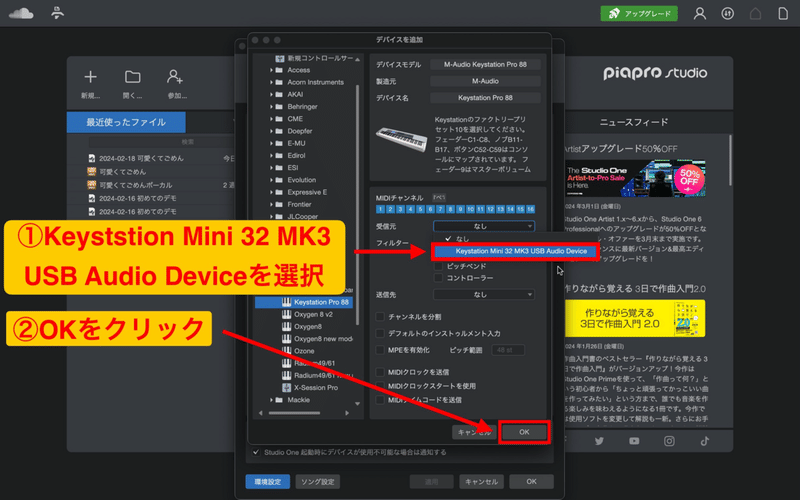Enable the ピッチベンド filter checkbox
Image resolution: width=800 pixels, height=500 pixels.
coord(438,266)
